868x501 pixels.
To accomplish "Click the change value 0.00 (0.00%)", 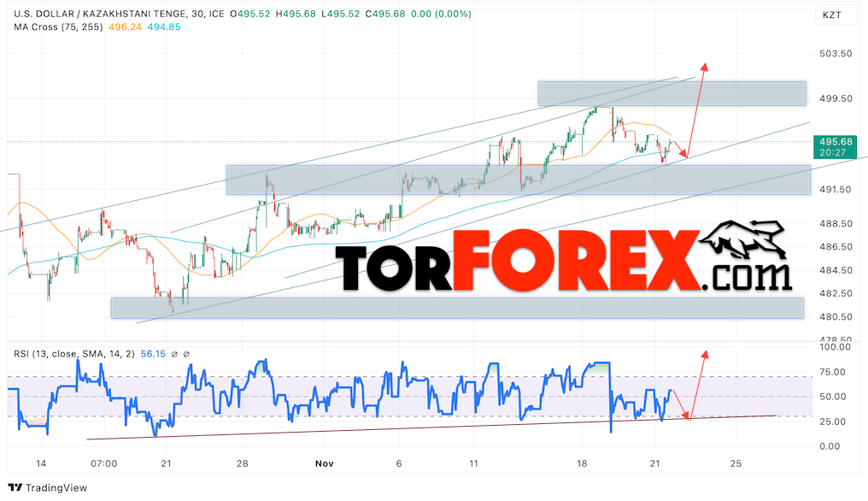I will pos(441,14).
